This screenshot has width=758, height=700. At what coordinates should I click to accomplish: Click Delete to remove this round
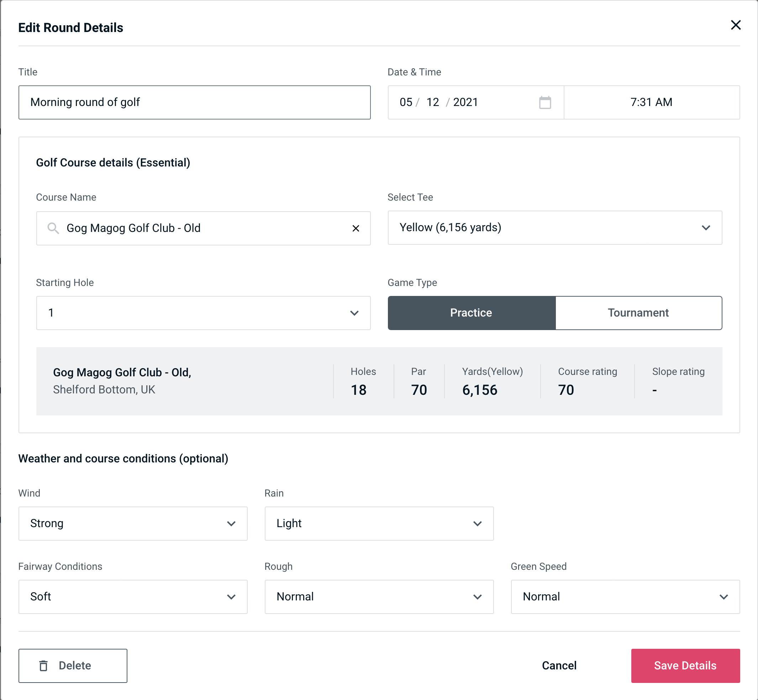(x=73, y=665)
